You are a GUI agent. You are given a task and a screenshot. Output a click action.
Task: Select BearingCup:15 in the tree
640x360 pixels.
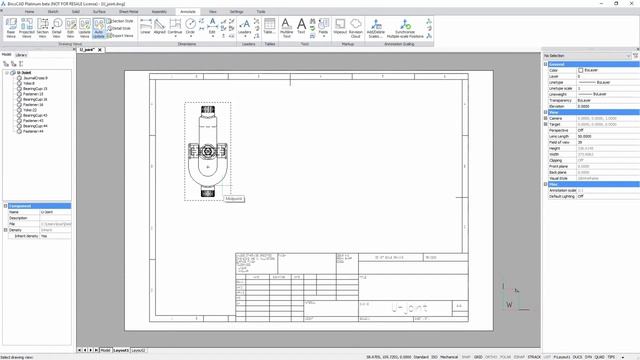pos(35,89)
